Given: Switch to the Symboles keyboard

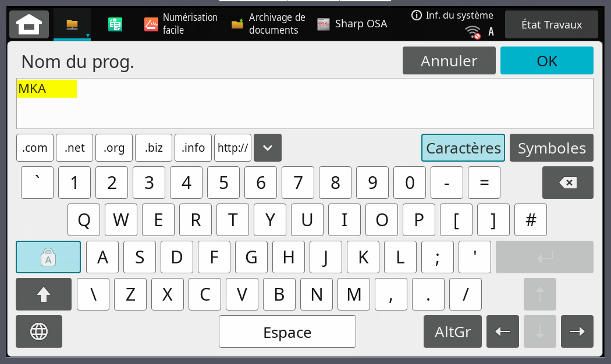Looking at the screenshot, I should pyautogui.click(x=552, y=148).
